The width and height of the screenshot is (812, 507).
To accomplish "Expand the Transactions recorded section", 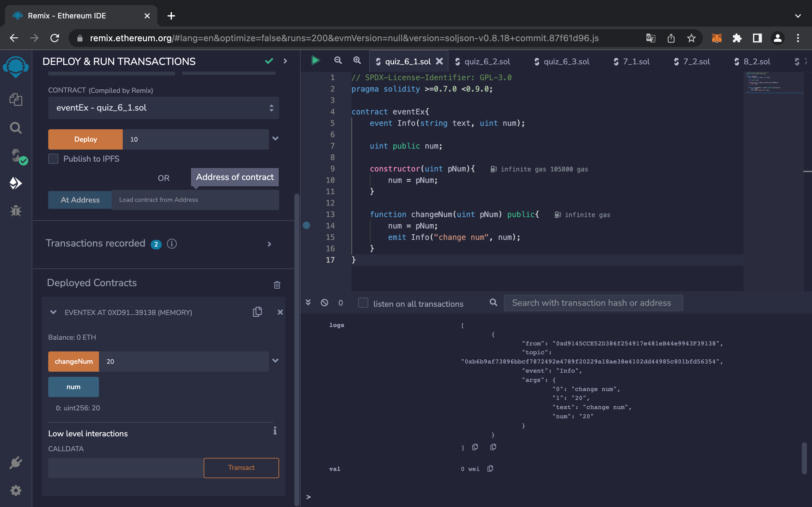I will coord(269,244).
